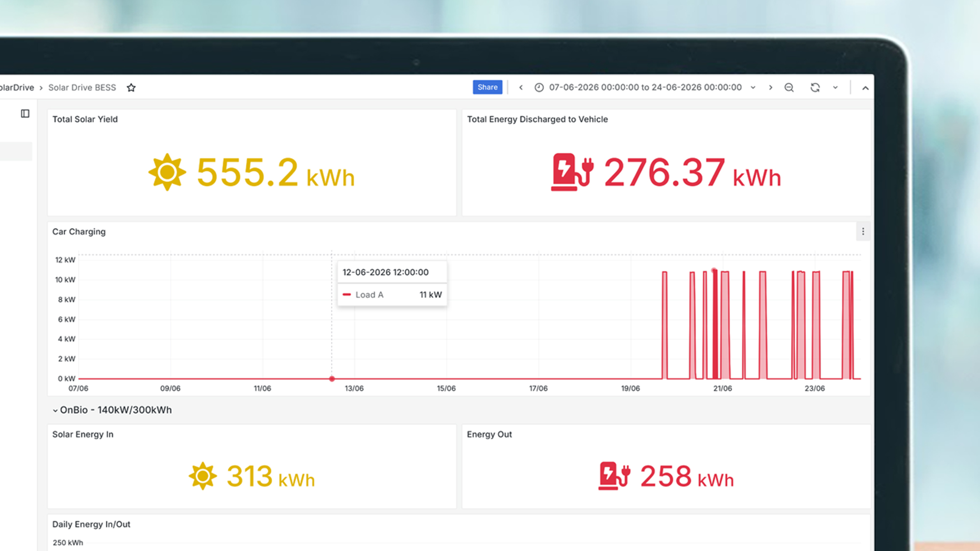This screenshot has width=980, height=551.
Task: Click the hovered data point at 12-06
Action: click(x=332, y=379)
